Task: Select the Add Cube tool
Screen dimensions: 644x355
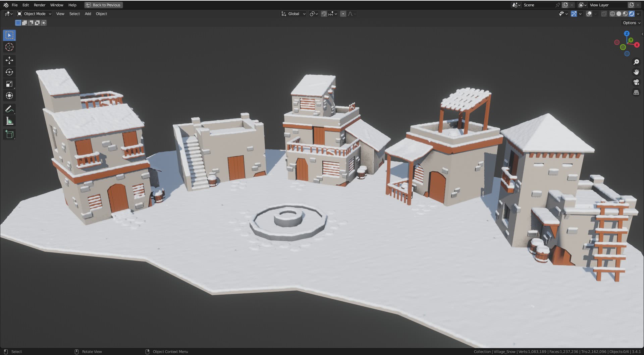Action: pos(9,134)
